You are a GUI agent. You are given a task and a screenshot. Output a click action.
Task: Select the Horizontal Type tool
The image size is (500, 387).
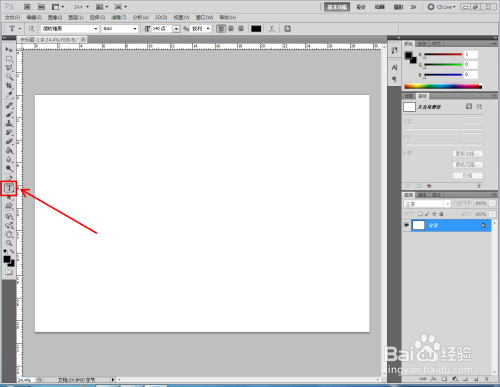click(9, 188)
